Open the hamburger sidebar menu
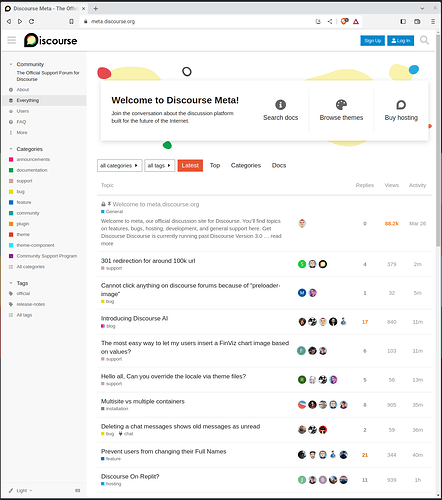The width and height of the screenshot is (442, 500). click(x=12, y=40)
